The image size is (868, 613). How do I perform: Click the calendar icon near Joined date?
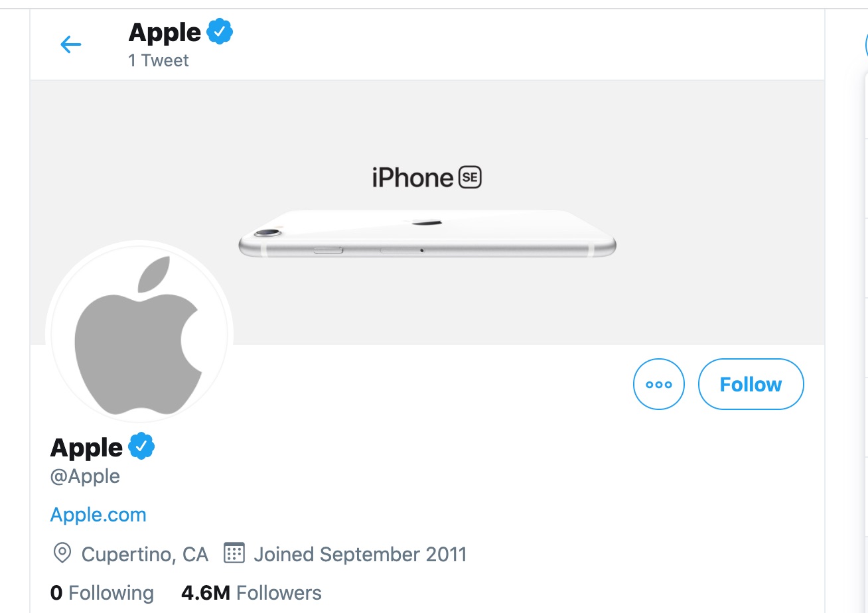pyautogui.click(x=234, y=553)
